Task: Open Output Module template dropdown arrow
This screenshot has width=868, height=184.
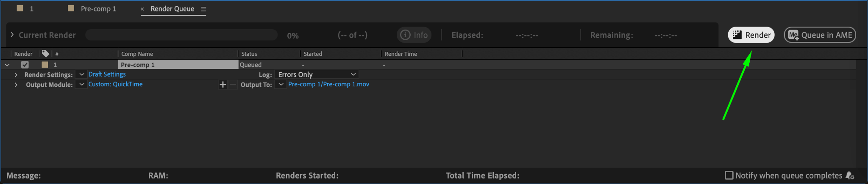Action: click(x=82, y=85)
